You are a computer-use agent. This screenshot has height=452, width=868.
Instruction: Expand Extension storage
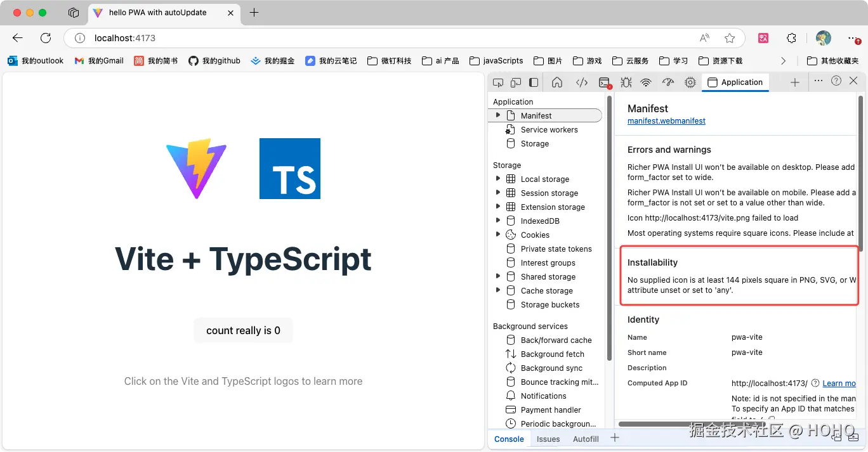pos(498,207)
